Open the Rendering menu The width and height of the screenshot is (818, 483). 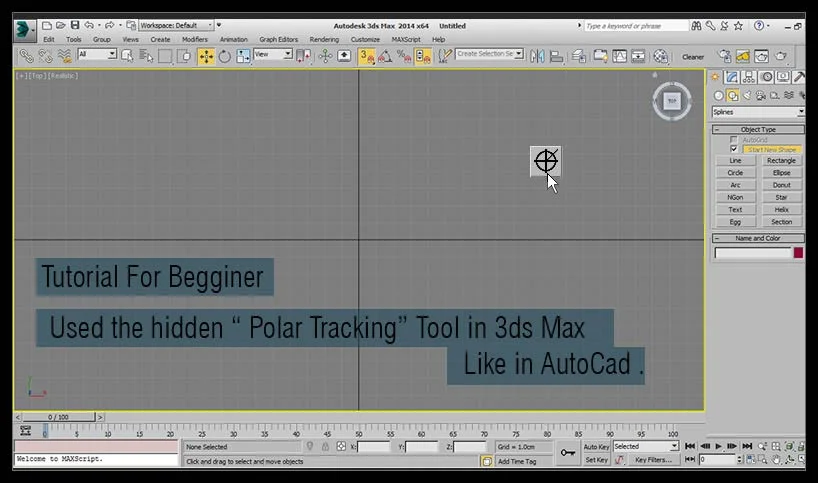(324, 39)
